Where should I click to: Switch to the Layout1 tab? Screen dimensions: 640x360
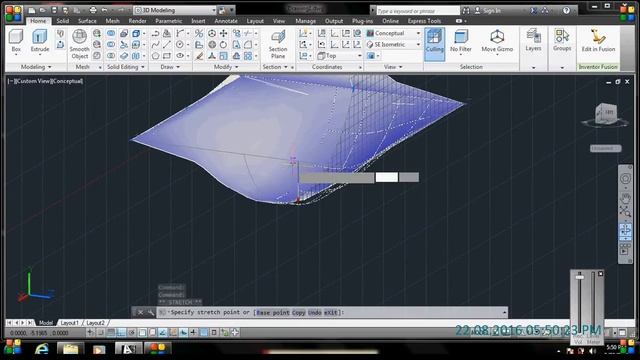69,323
